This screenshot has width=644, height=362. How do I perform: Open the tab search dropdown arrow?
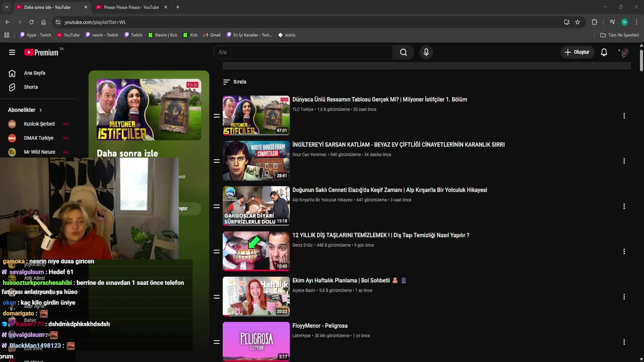click(x=7, y=7)
